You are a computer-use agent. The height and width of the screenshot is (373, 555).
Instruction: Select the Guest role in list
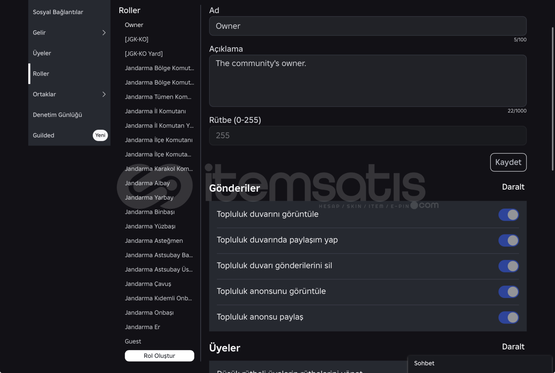[133, 342]
